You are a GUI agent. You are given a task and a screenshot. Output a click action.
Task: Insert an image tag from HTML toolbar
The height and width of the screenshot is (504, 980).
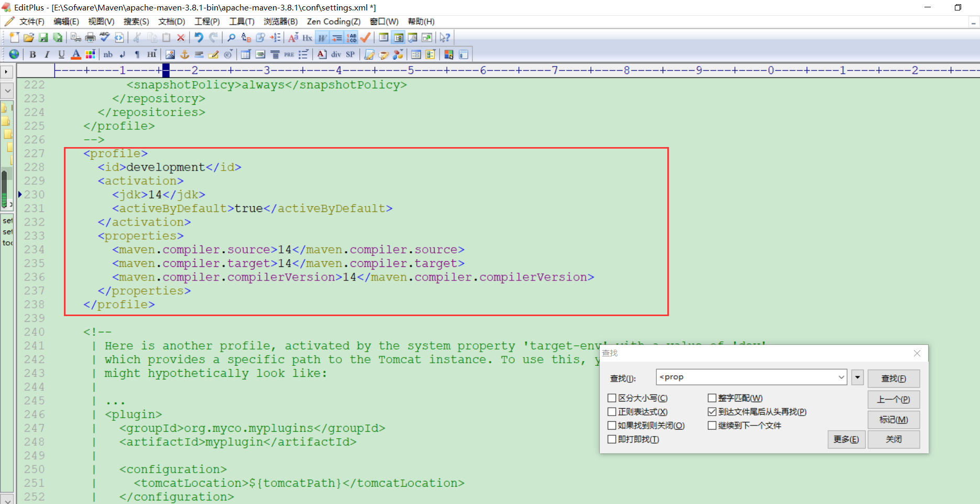coord(170,54)
